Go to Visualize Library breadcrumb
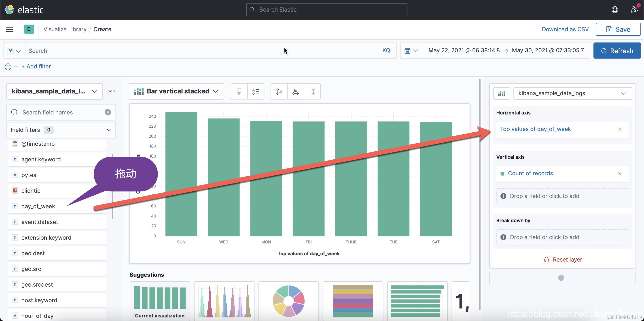 click(65, 29)
